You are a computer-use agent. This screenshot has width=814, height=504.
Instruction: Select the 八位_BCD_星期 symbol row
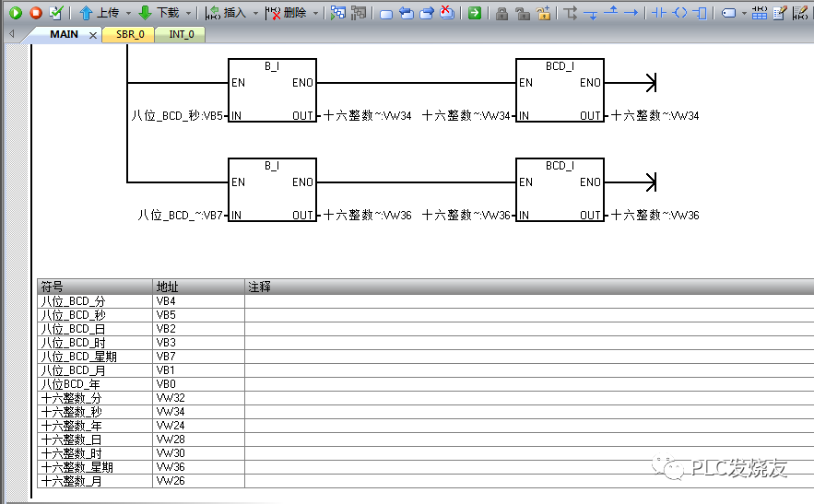tap(426, 357)
